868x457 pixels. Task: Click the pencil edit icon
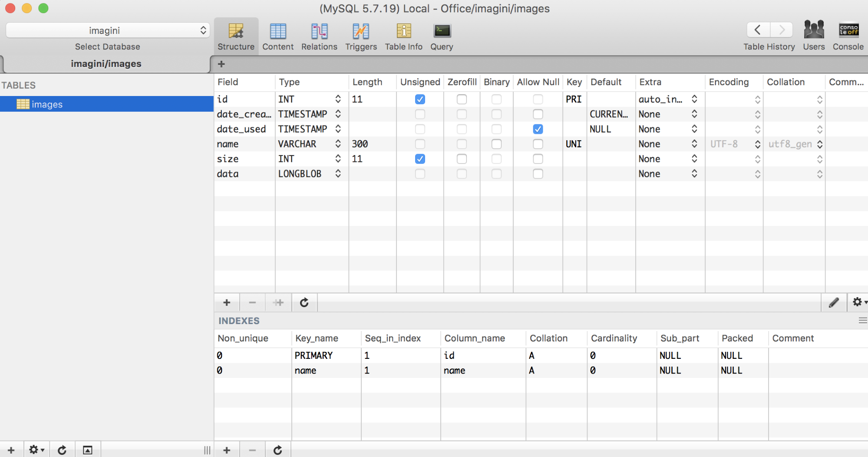[834, 302]
